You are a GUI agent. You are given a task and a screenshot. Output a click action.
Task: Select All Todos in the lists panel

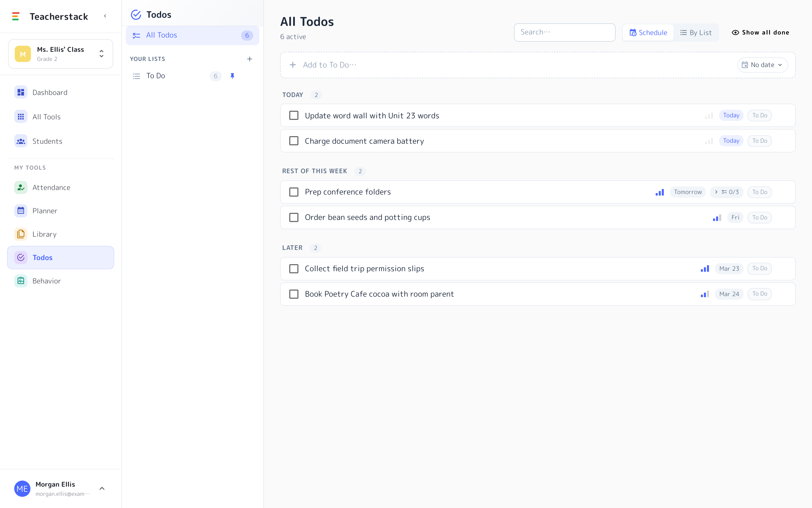(192, 35)
